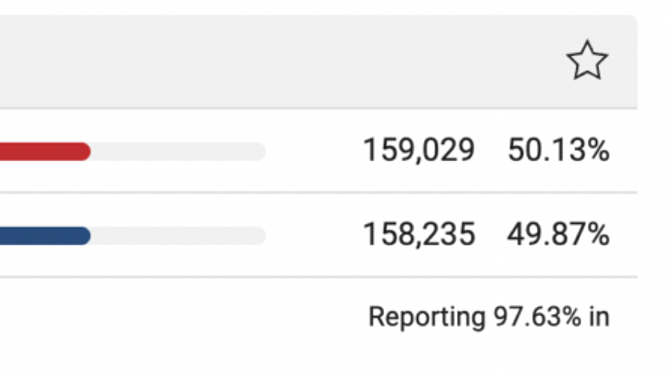Select the gray unfilled track of red bar
This screenshot has width=668, height=376.
[x=179, y=152]
